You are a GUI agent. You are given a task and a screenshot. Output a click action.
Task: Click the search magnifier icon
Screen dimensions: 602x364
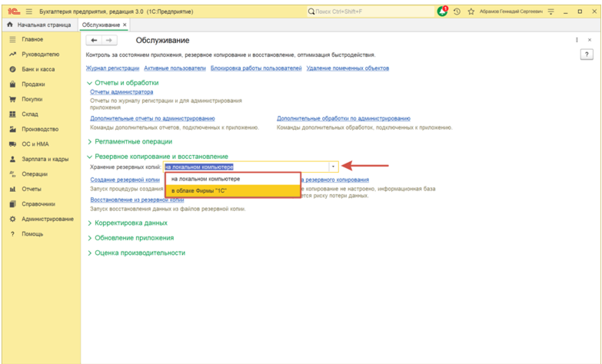coord(311,12)
